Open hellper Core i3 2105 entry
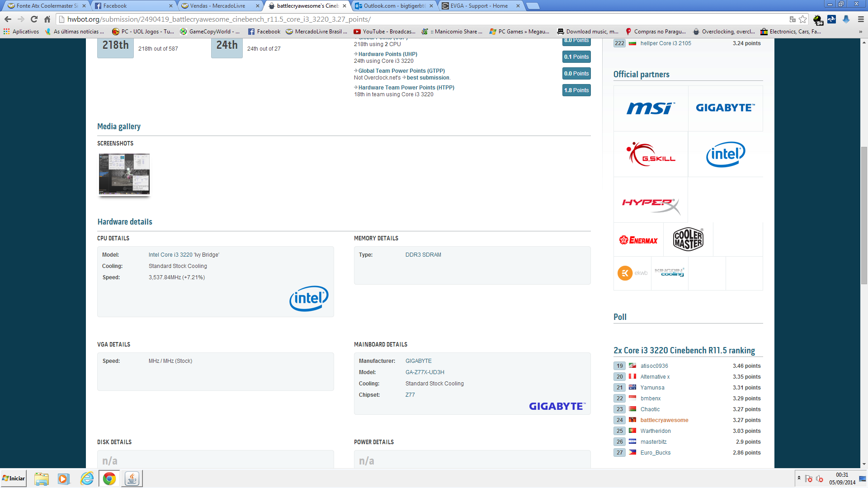868x488 pixels. point(665,43)
